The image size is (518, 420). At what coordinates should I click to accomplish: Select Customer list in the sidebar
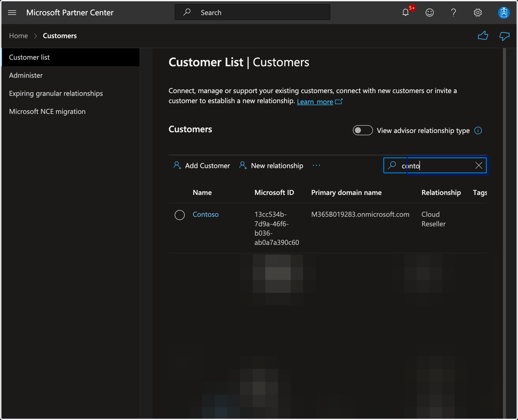tap(71, 57)
